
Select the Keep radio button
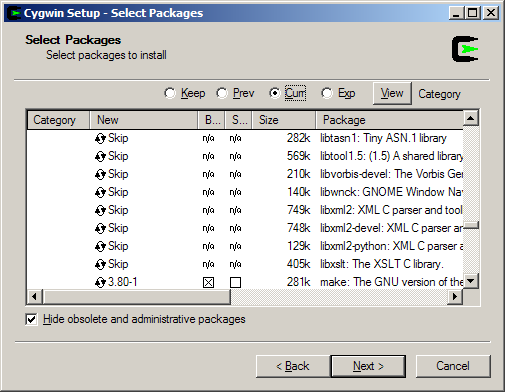170,93
